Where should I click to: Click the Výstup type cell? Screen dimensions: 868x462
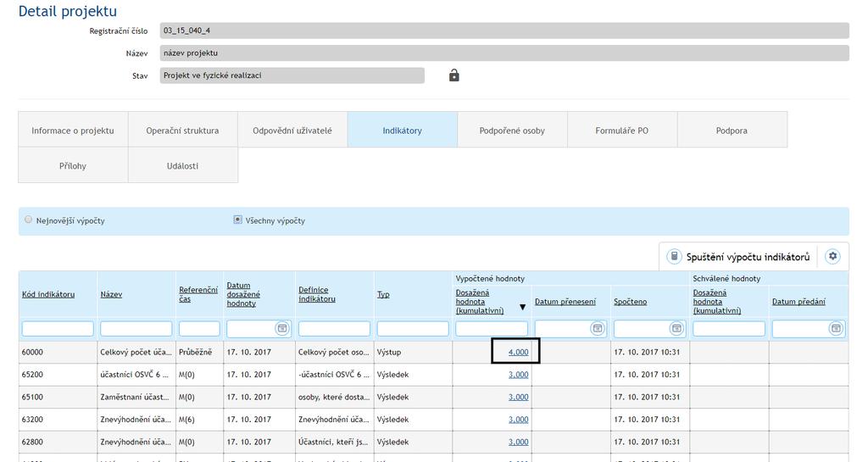[413, 352]
